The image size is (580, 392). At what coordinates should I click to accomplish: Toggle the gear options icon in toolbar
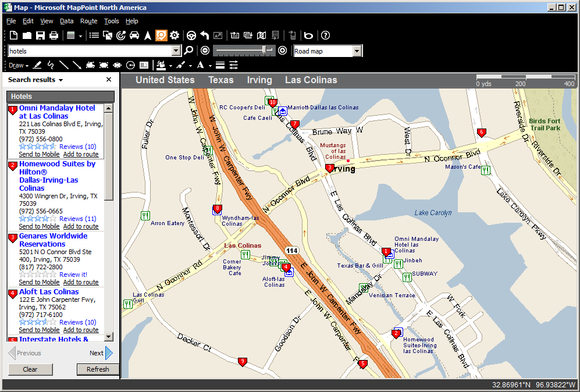pyautogui.click(x=175, y=35)
